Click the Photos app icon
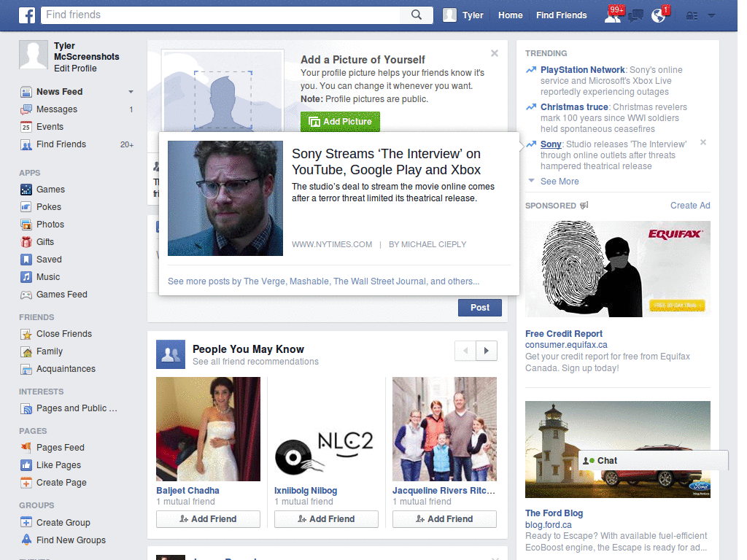 pos(26,225)
